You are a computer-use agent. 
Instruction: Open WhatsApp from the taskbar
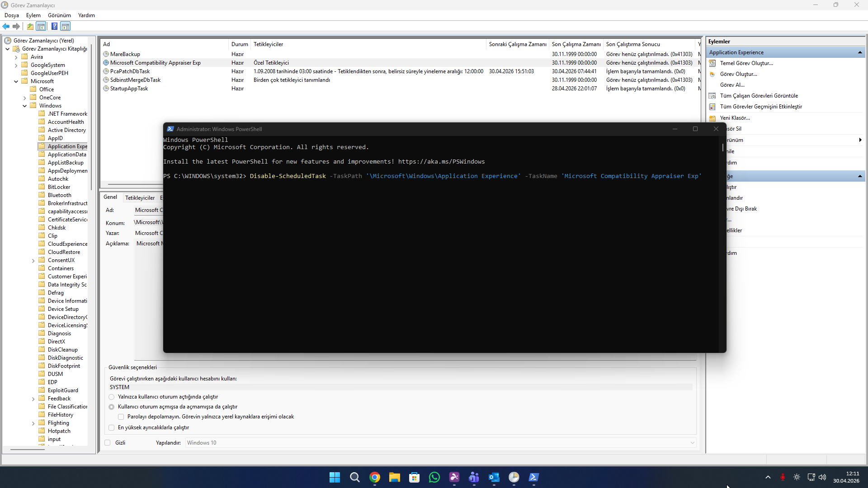[x=434, y=477]
